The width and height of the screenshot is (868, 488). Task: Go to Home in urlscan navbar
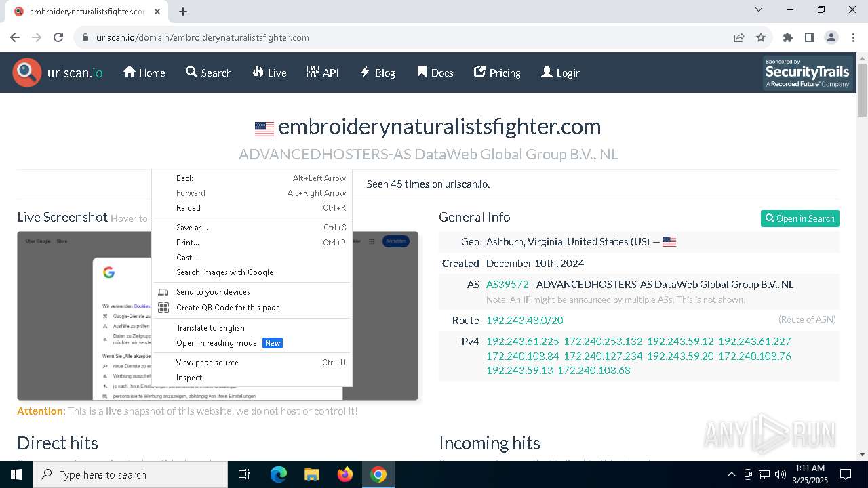point(144,73)
